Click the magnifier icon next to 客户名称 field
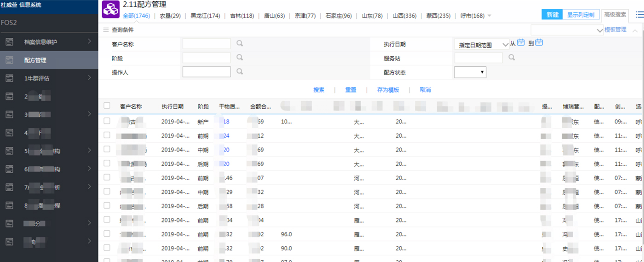 coord(240,44)
